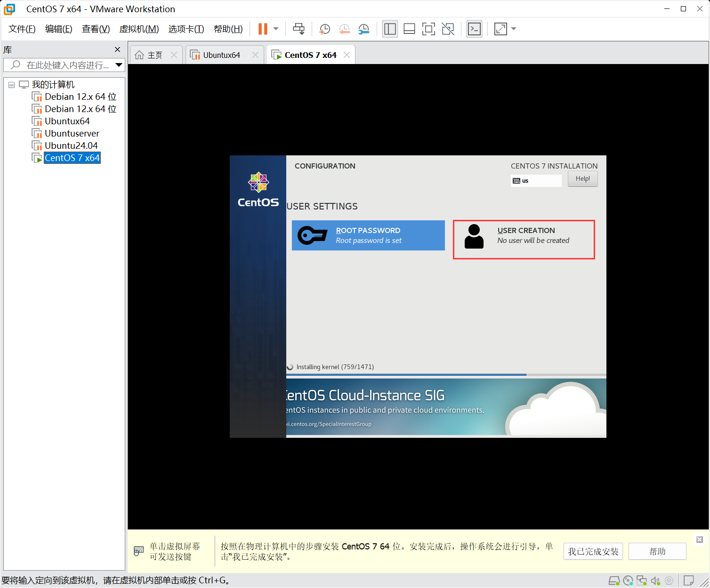Image resolution: width=710 pixels, height=588 pixels.
Task: Close the 主页 tab
Action: click(174, 55)
